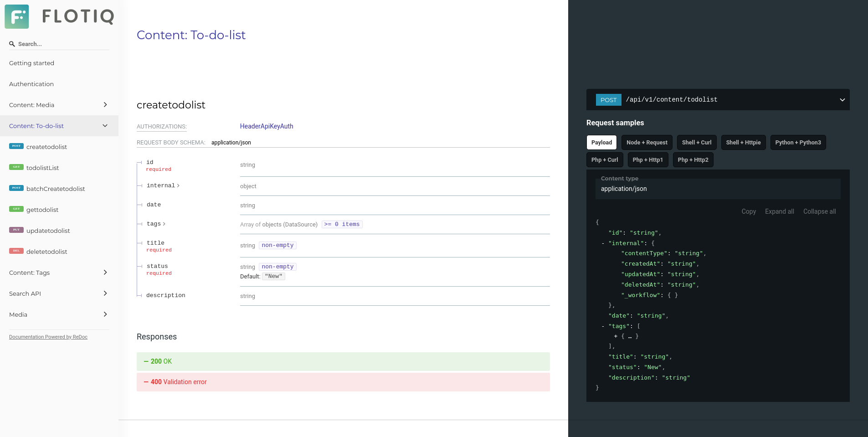Switch to the Shell + Curl sample tab
868x437 pixels.
tap(696, 142)
